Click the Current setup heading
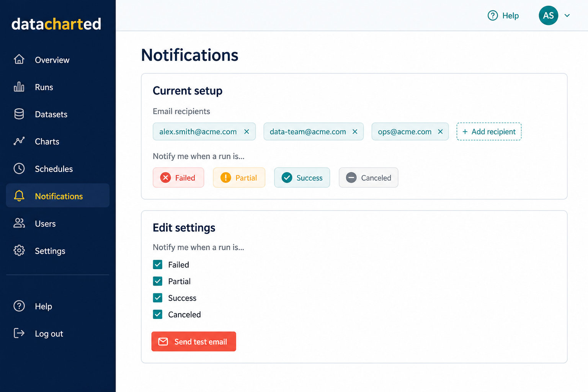Image resolution: width=588 pixels, height=392 pixels. [x=188, y=91]
